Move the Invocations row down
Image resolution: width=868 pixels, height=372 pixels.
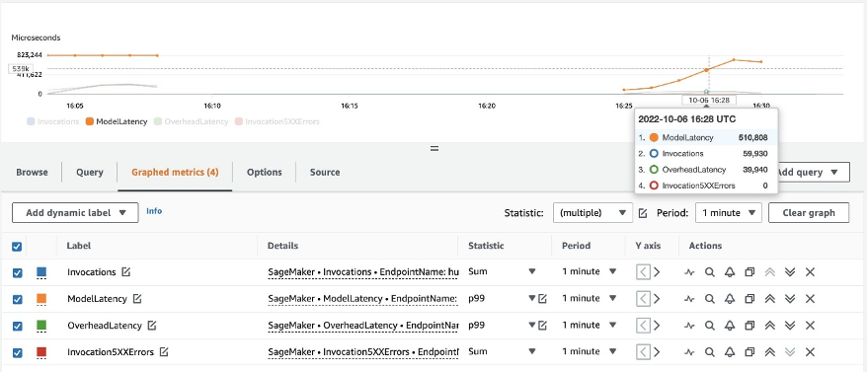(790, 272)
